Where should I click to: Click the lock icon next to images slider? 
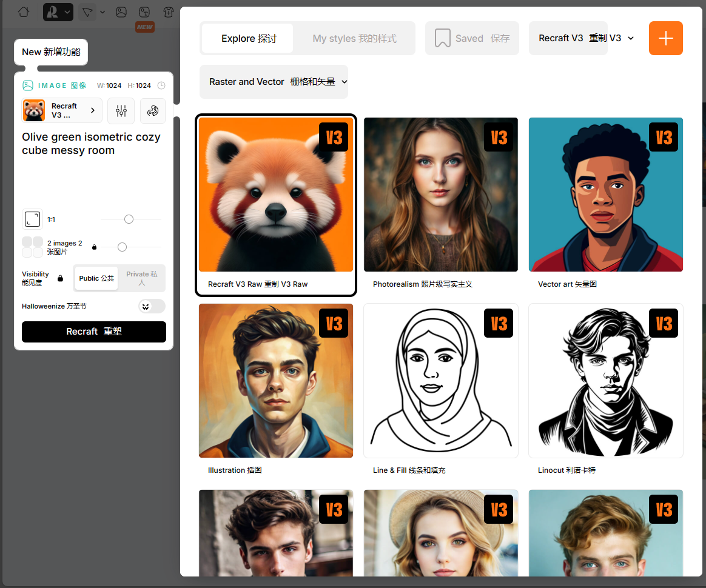coord(95,247)
